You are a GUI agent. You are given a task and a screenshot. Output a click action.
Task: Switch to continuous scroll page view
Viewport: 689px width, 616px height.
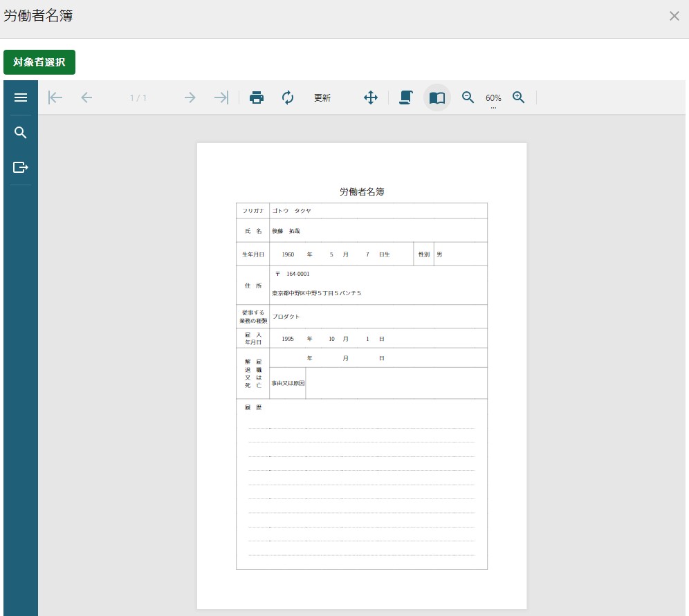[x=406, y=97]
